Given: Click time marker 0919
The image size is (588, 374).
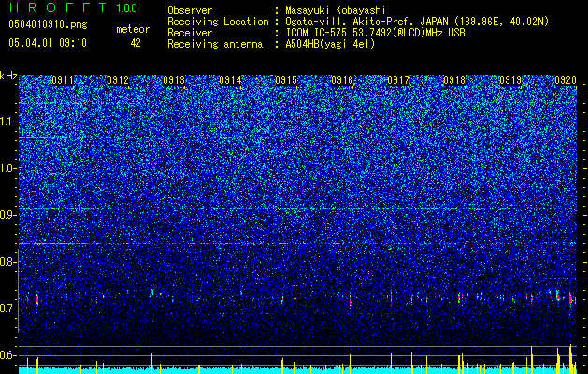Looking at the screenshot, I should click(x=510, y=80).
